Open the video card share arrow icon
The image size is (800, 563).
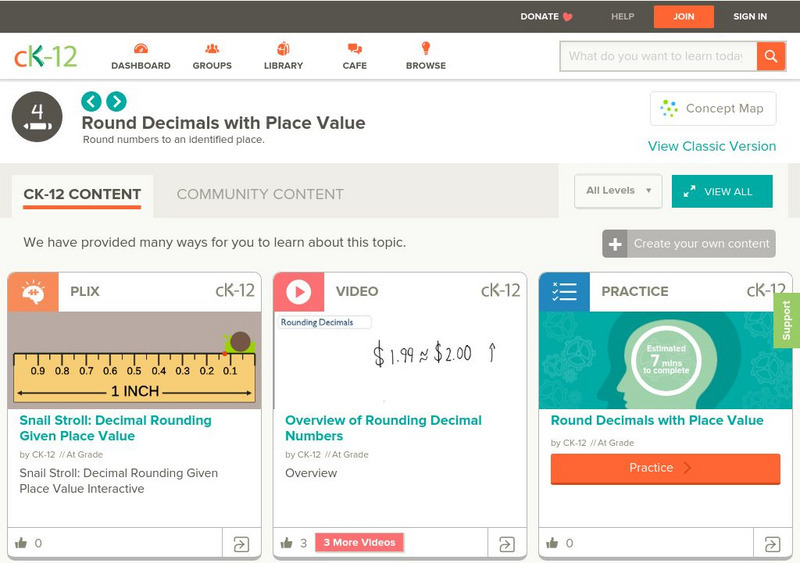(x=507, y=544)
